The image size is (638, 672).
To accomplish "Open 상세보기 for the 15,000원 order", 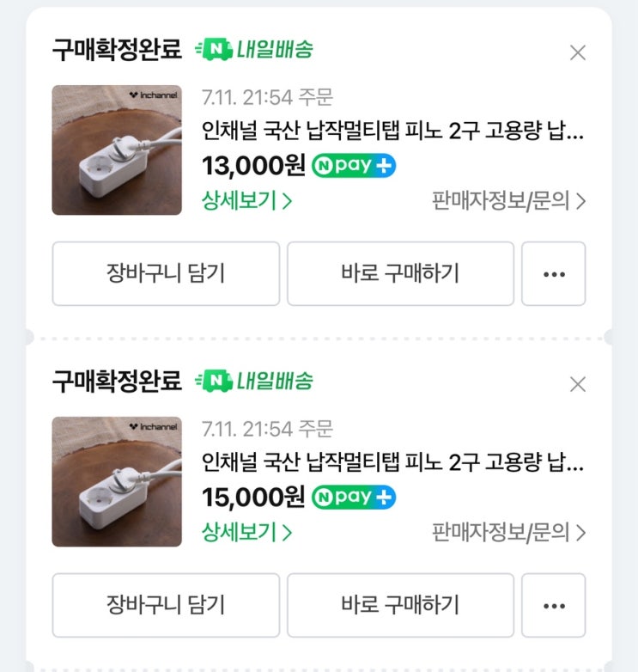I will coord(247,532).
